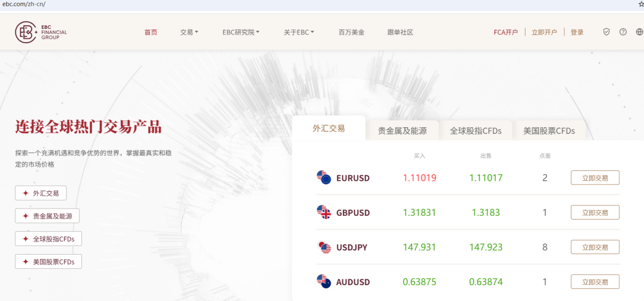Open the 跟单社区 navigation item
This screenshot has height=301, width=644.
pyautogui.click(x=400, y=32)
